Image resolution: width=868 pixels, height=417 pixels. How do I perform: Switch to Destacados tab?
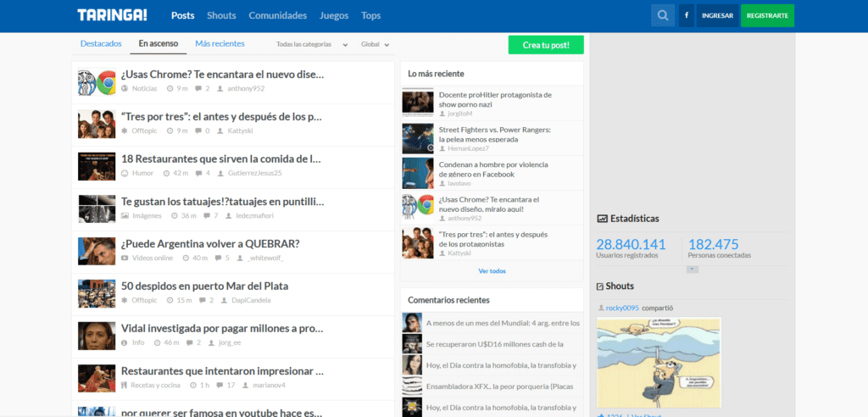pos(101,44)
